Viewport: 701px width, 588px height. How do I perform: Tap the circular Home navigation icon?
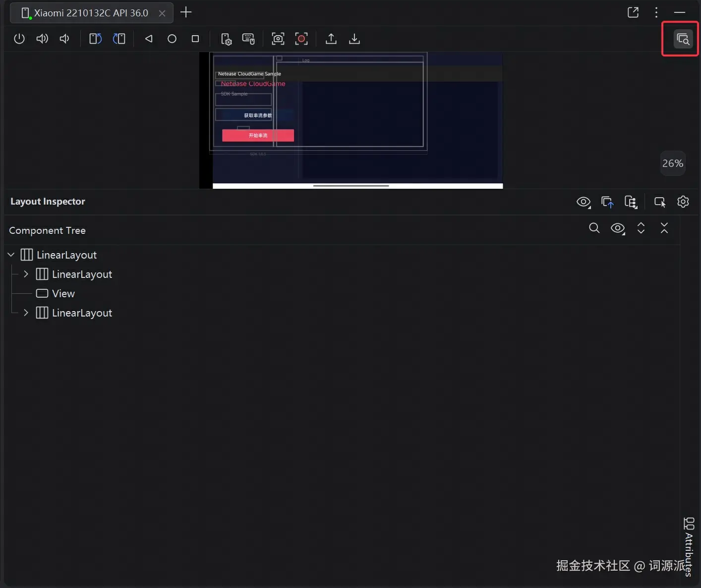tap(172, 39)
